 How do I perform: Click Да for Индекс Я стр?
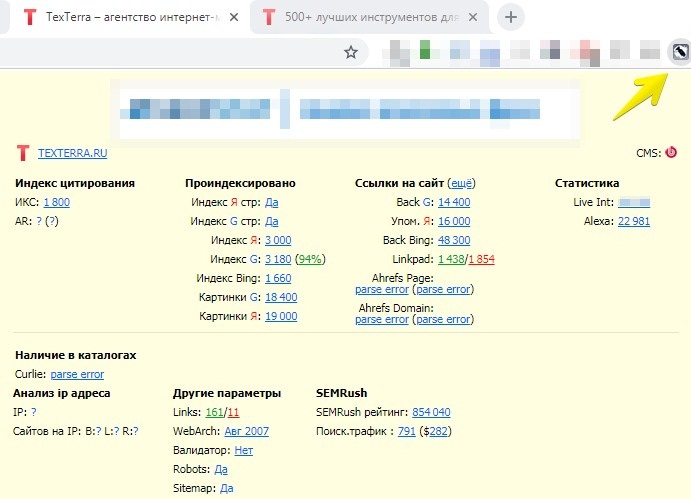(x=271, y=202)
